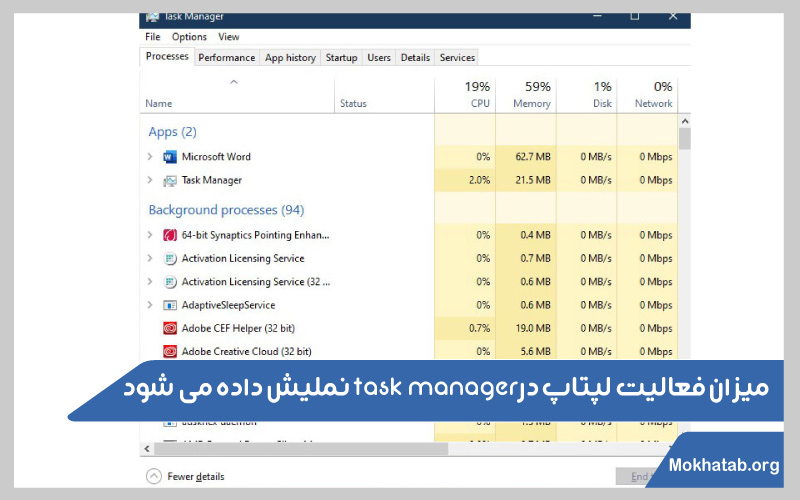Expand the AdaptiveSleepService row

click(x=150, y=305)
